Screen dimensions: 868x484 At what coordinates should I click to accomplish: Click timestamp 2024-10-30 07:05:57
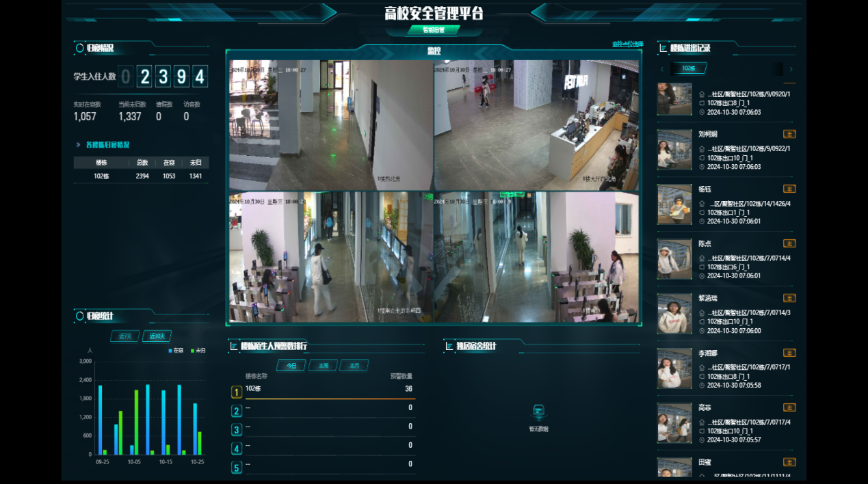pos(734,440)
